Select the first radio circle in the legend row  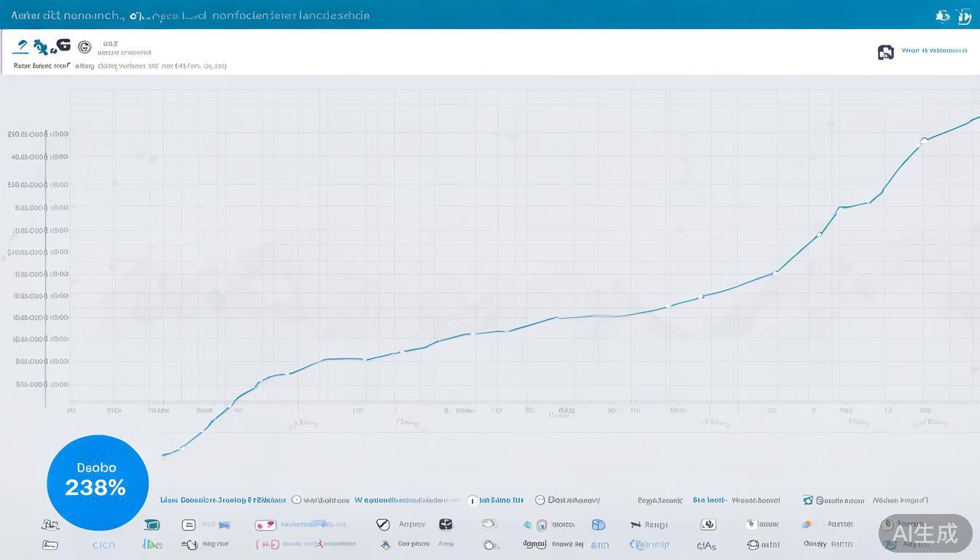pyautogui.click(x=296, y=500)
